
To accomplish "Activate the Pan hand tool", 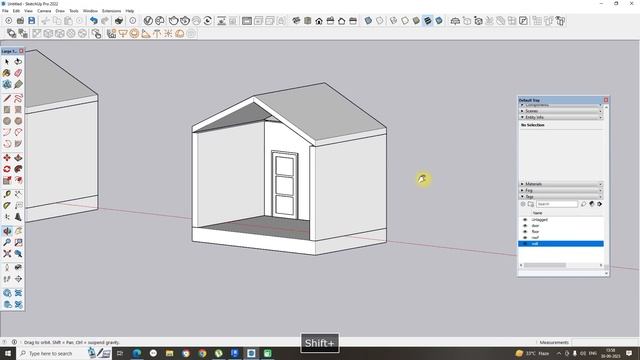I will pyautogui.click(x=18, y=231).
